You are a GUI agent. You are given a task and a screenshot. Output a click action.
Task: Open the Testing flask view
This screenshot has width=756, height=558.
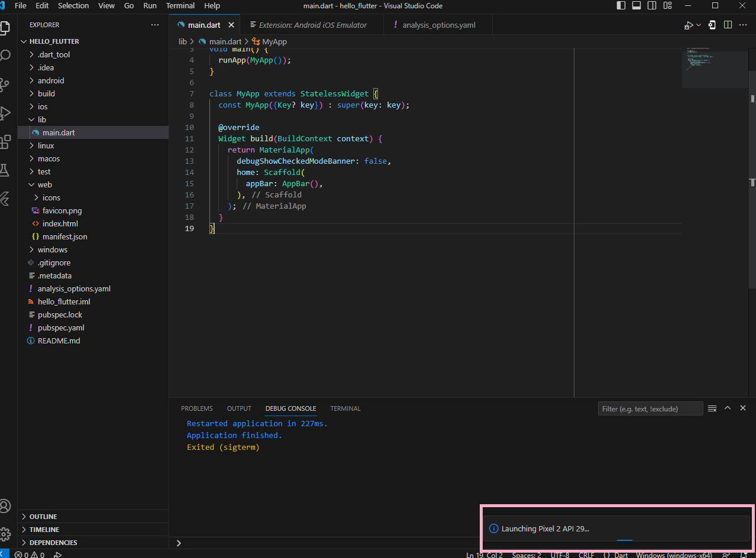click(x=5, y=170)
